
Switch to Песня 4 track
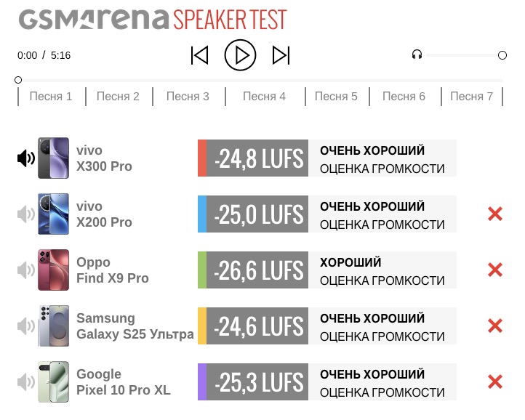(x=264, y=97)
